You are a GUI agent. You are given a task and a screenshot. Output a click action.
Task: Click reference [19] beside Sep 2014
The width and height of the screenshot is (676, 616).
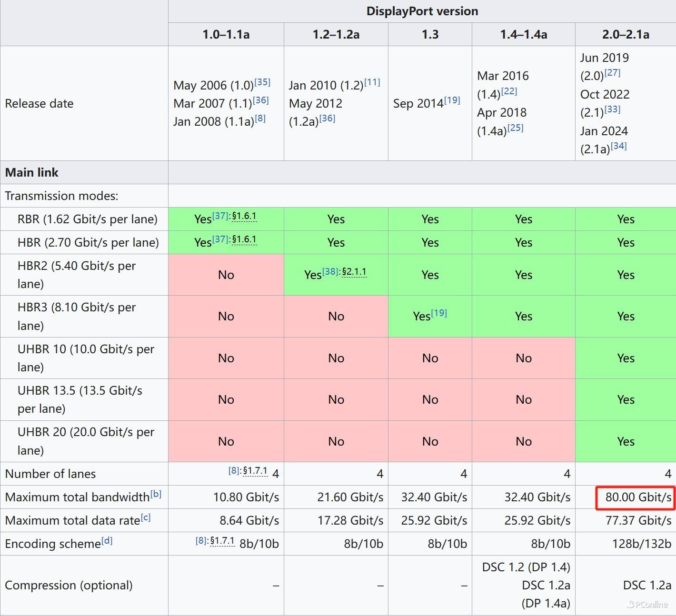pos(452,100)
